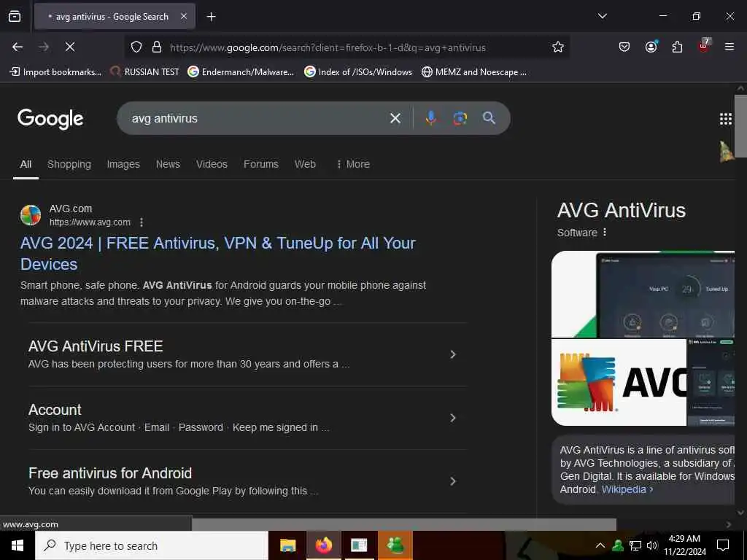Switch to the Videos tab

tap(212, 164)
